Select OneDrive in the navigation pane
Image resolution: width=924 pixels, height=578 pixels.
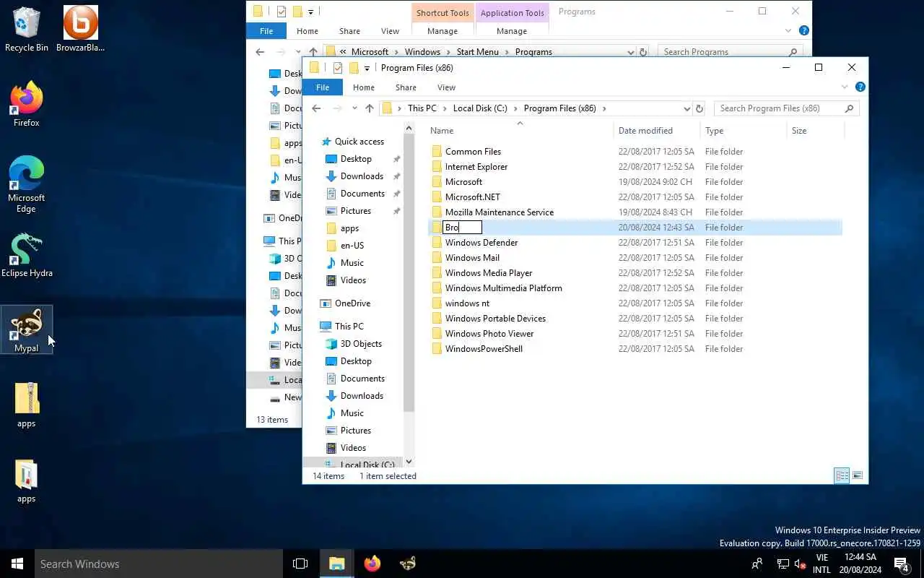click(x=352, y=303)
